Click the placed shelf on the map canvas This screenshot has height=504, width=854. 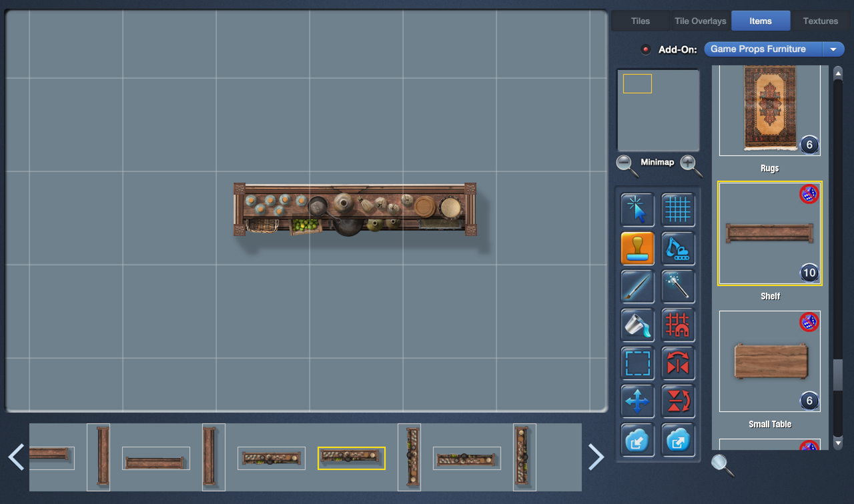tap(355, 209)
